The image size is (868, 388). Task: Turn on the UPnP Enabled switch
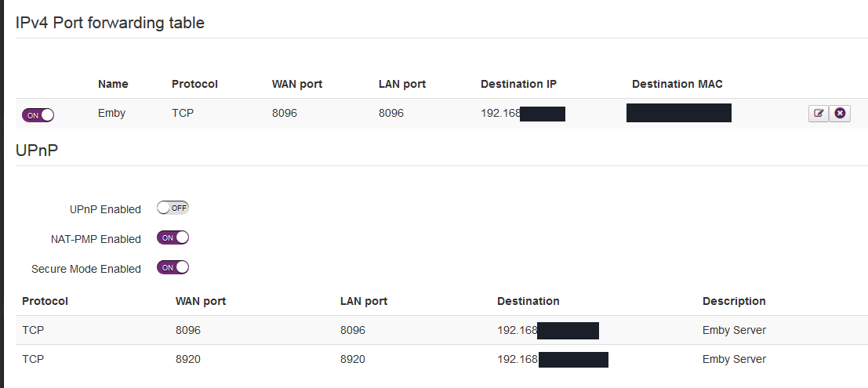[173, 208]
